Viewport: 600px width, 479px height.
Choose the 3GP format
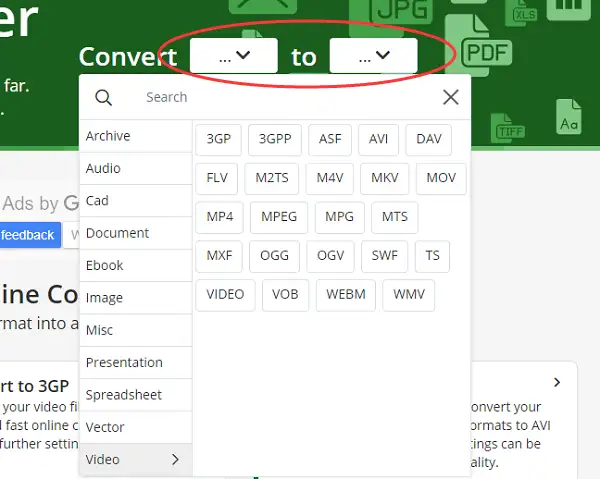218,139
